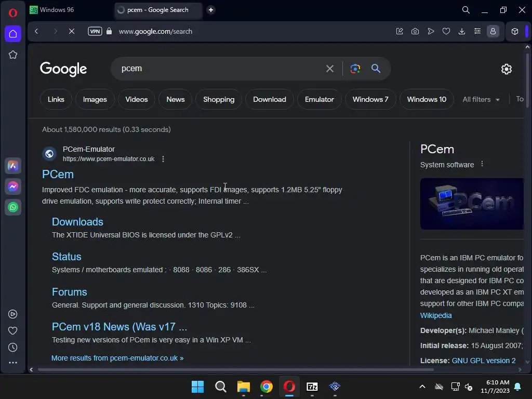This screenshot has height=399, width=532.
Task: Apply the Download search chip
Action: 270,99
